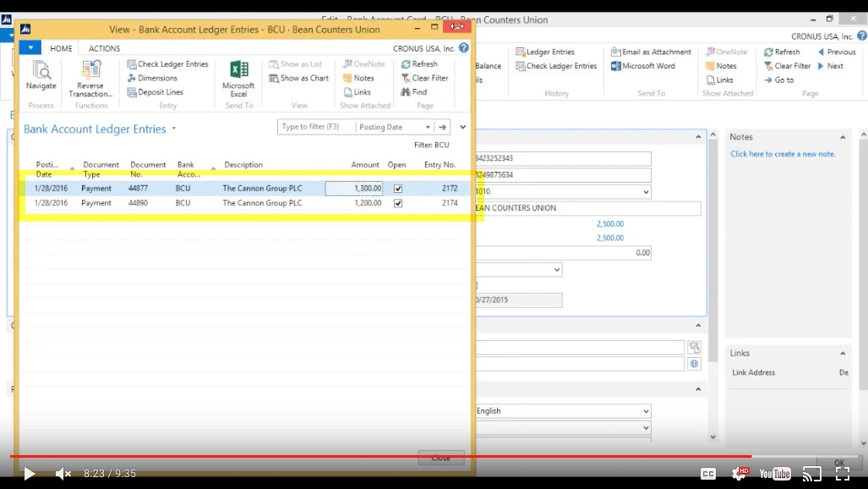Screen dimensions: 868x489
Task: Unmute the video audio
Action: [x=63, y=474]
